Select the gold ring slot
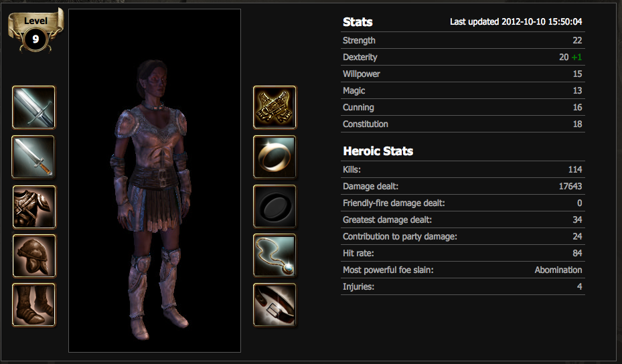Viewport: 622px width, 364px height. (x=275, y=157)
